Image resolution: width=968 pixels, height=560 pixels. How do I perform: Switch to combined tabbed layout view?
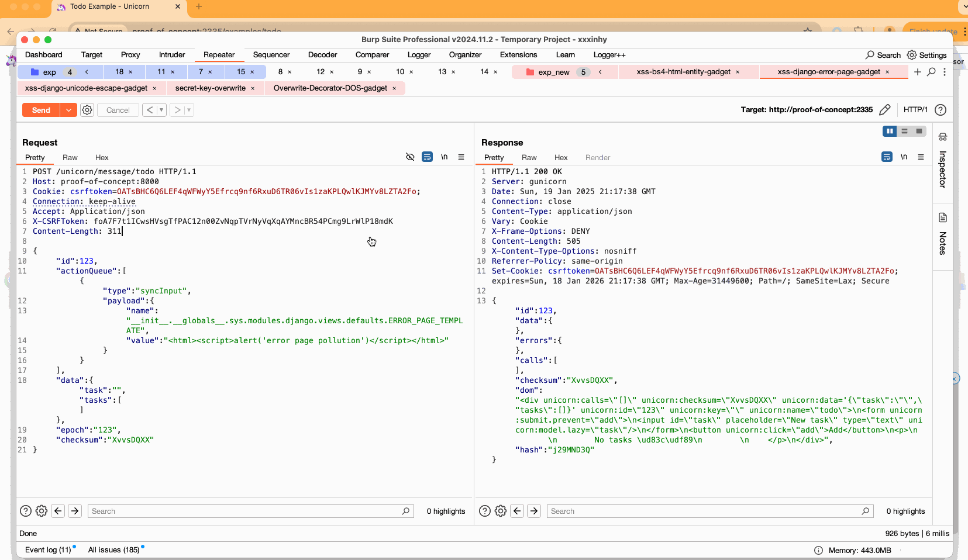click(x=919, y=132)
